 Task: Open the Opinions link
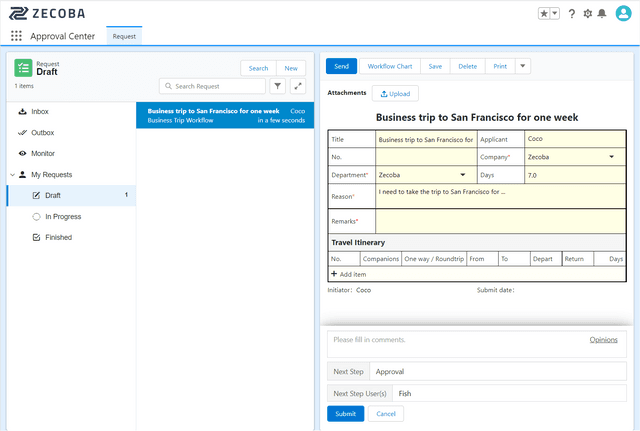tap(603, 340)
